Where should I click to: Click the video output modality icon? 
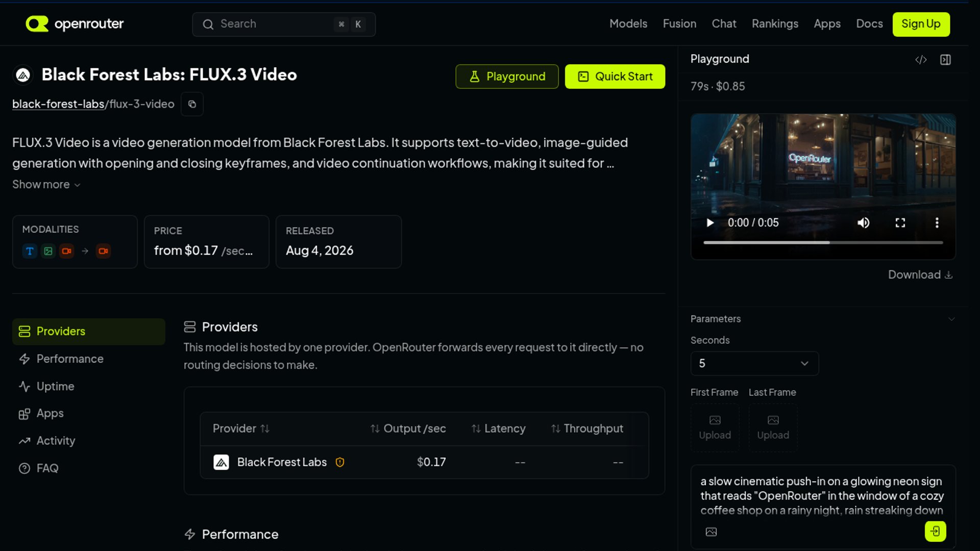point(103,251)
